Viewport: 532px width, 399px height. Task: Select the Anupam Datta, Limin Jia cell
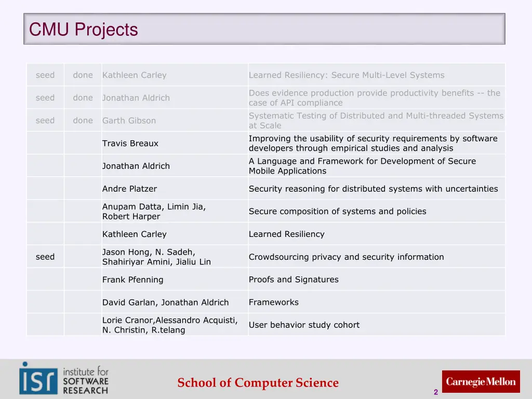click(154, 211)
